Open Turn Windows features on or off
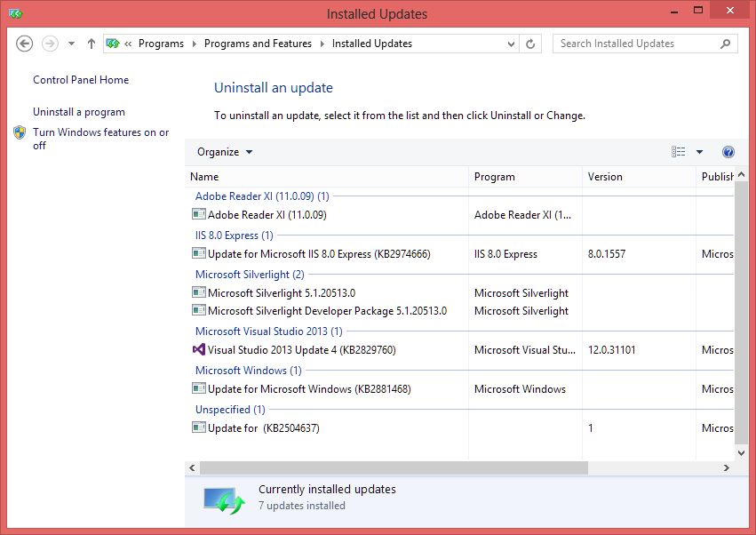 (100, 139)
